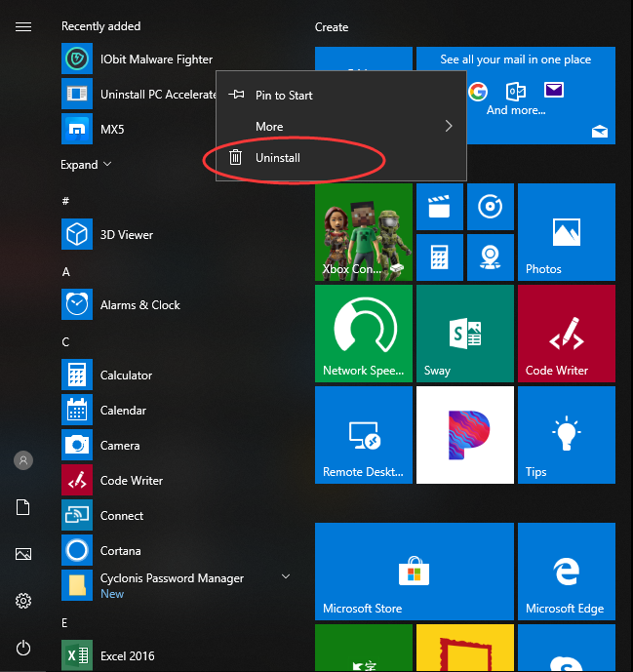Screen dimensions: 633x672
Task: Open the Microsoft Store tile
Action: pos(415,572)
